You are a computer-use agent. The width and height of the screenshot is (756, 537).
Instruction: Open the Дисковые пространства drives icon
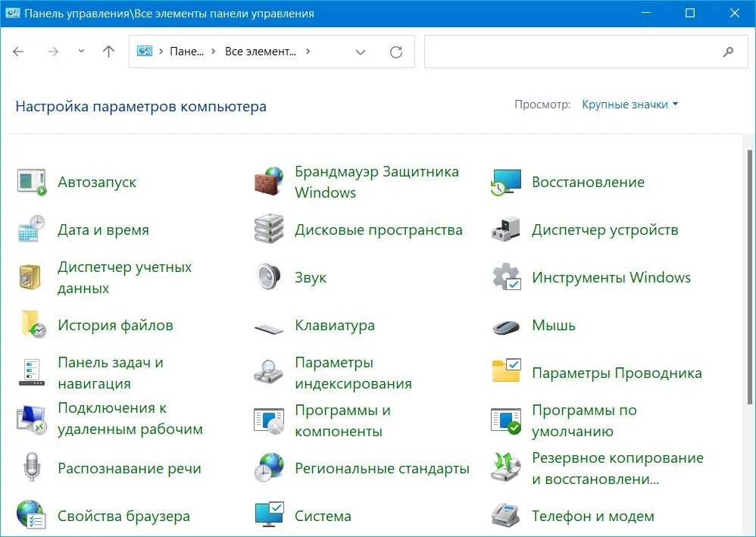pos(269,229)
